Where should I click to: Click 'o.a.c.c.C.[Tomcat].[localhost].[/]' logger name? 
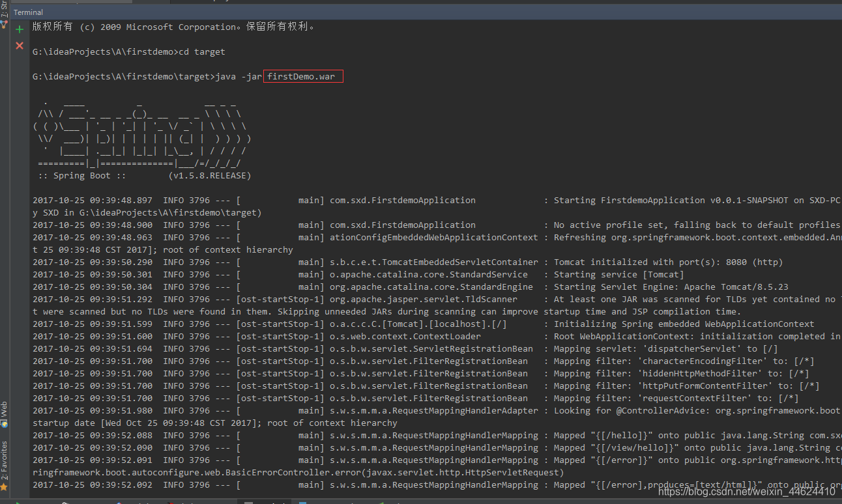[418, 324]
